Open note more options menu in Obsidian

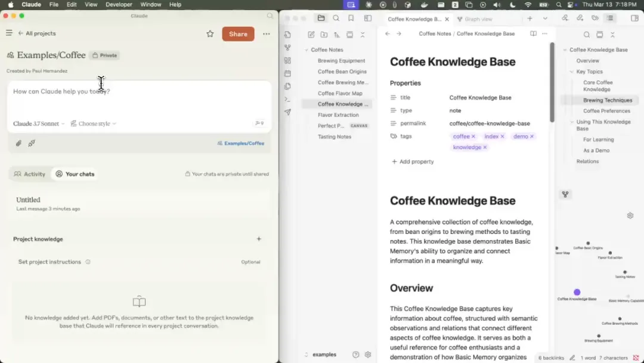pos(545,33)
